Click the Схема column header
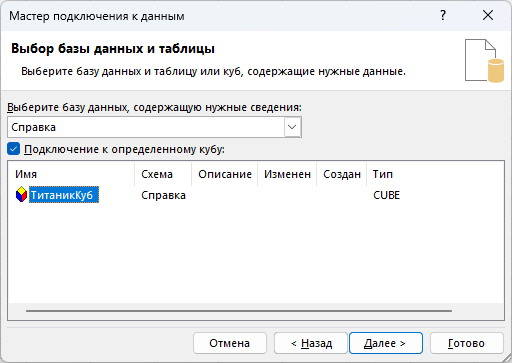The image size is (512, 363). [x=163, y=174]
